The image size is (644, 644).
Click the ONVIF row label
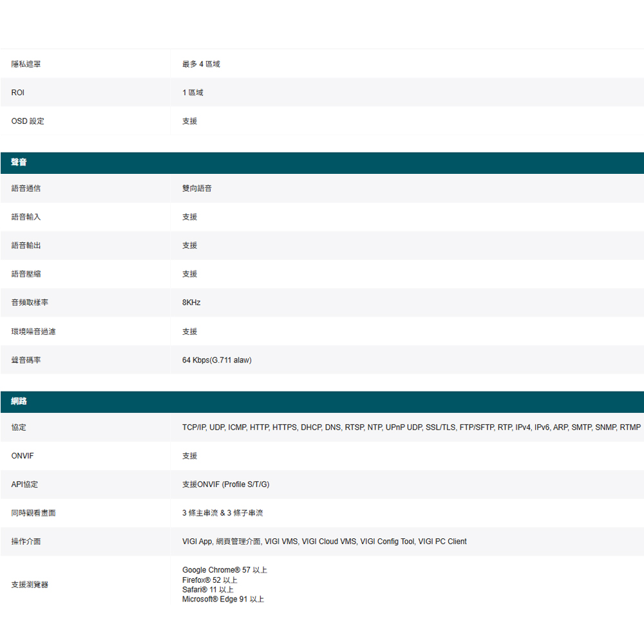(x=23, y=456)
